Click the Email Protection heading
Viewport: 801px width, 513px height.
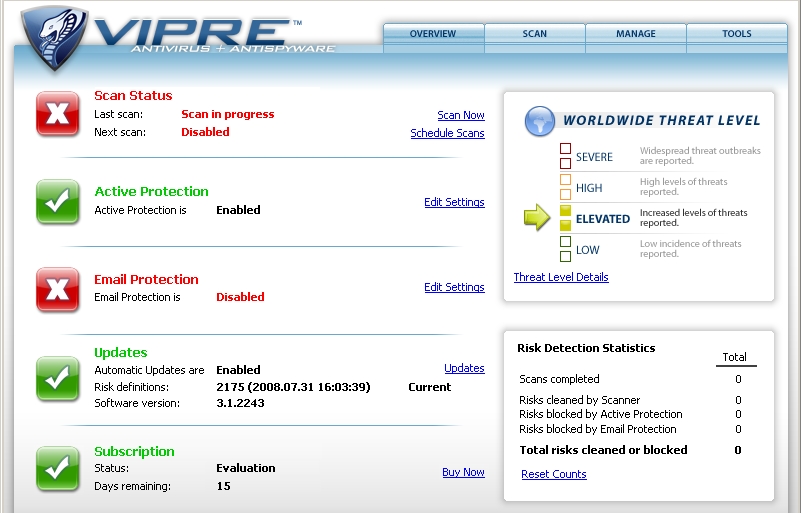pos(147,279)
